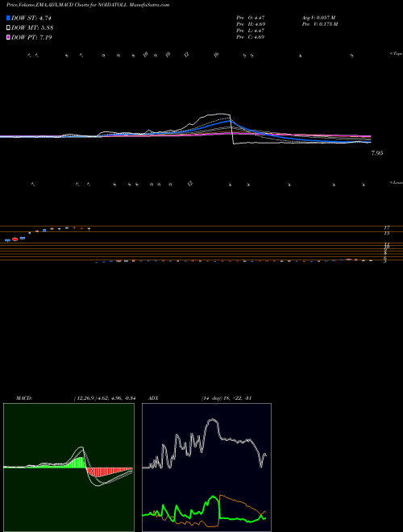Click the magenta DOW PT legend swatch

click(x=9, y=37)
